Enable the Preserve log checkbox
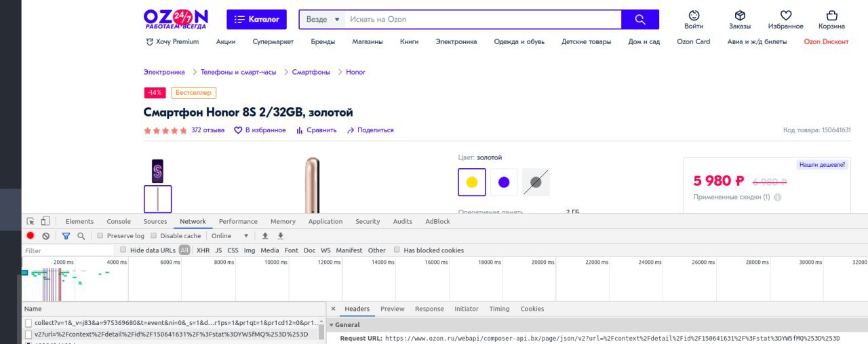The image size is (868, 344). (100, 235)
